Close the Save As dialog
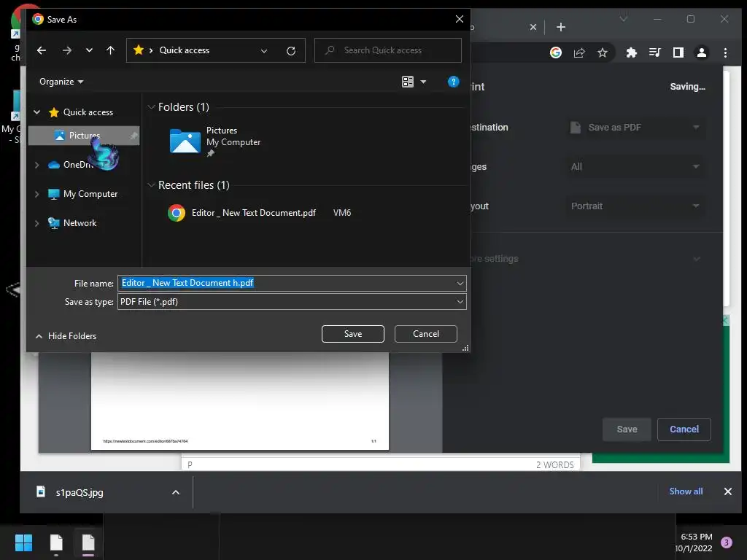Viewport: 747px width, 560px height. (460, 19)
